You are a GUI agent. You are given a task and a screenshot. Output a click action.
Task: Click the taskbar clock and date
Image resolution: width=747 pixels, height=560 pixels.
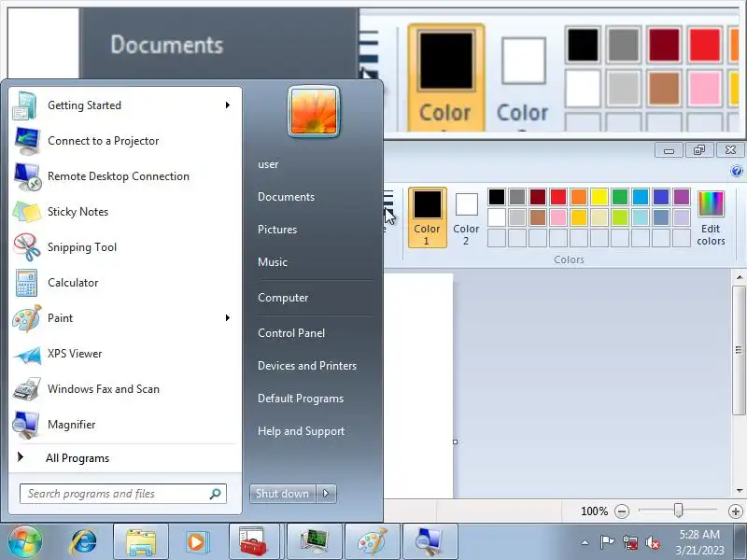coord(699,542)
